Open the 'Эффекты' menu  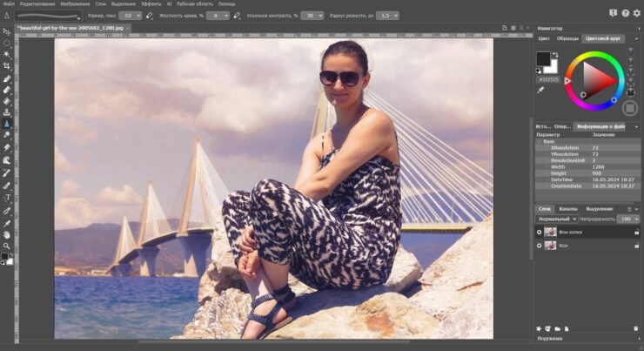[x=151, y=4]
